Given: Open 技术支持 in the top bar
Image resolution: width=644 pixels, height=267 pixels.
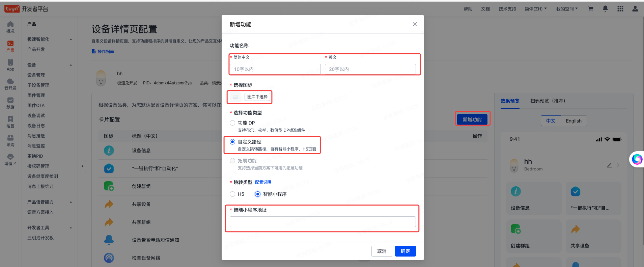Looking at the screenshot, I should (507, 9).
